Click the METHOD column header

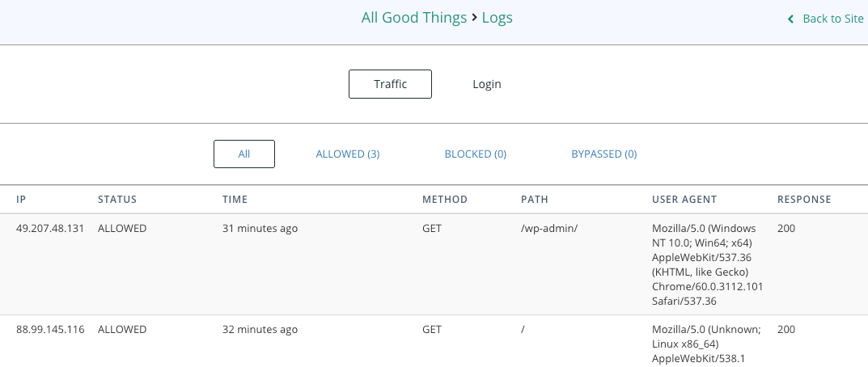pos(445,200)
